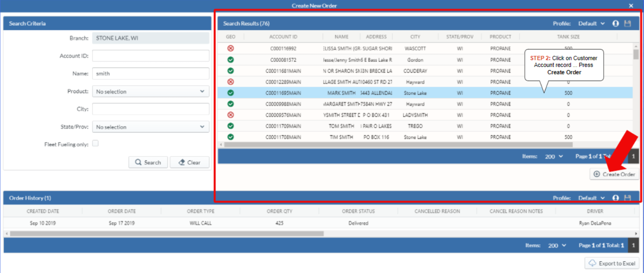Click the Sep 17 2019 order date cell

pyautogui.click(x=122, y=223)
